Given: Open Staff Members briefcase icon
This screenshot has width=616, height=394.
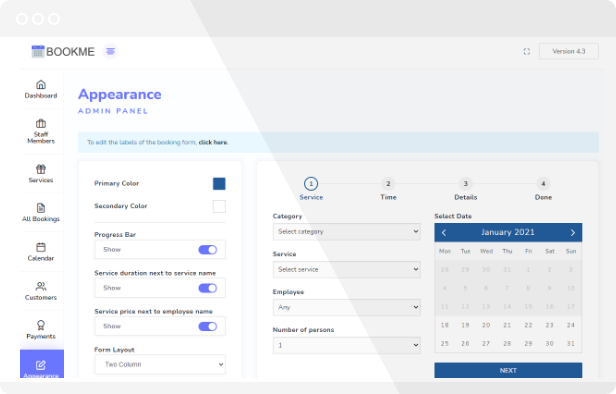Looking at the screenshot, I should [x=41, y=123].
